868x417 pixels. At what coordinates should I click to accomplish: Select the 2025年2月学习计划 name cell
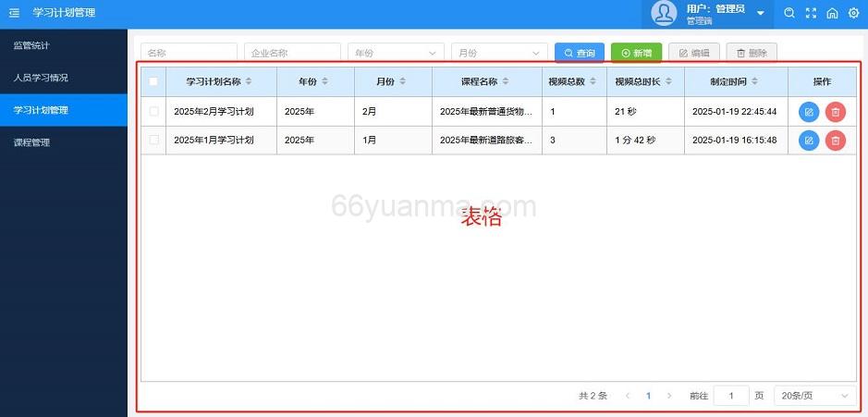[222, 111]
